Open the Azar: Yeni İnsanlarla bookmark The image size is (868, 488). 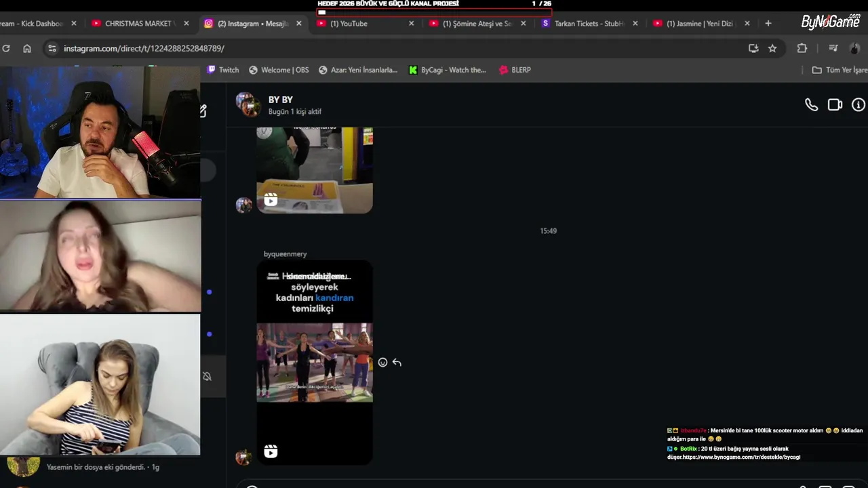358,70
